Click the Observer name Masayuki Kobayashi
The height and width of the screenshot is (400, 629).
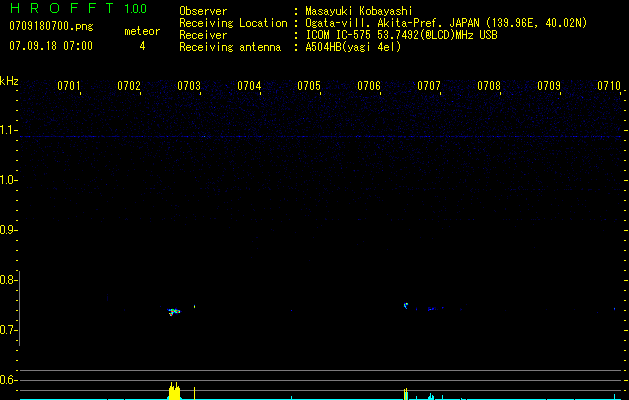(x=359, y=11)
